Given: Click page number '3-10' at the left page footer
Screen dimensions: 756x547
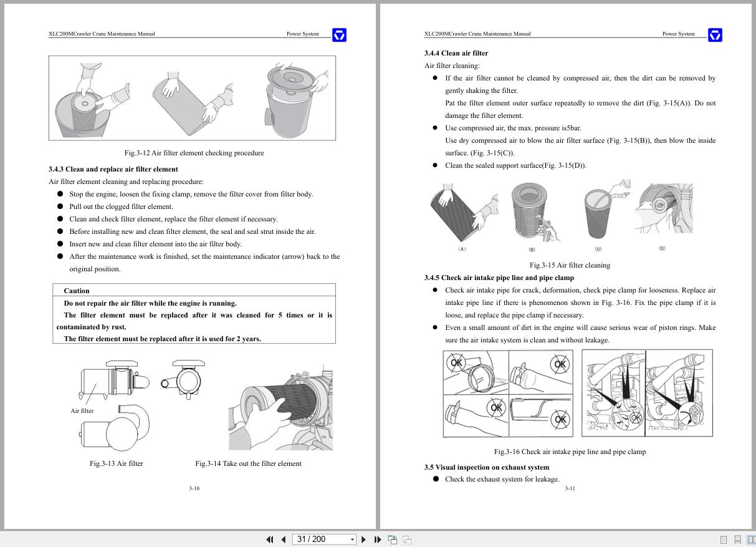Looking at the screenshot, I should click(x=194, y=488).
